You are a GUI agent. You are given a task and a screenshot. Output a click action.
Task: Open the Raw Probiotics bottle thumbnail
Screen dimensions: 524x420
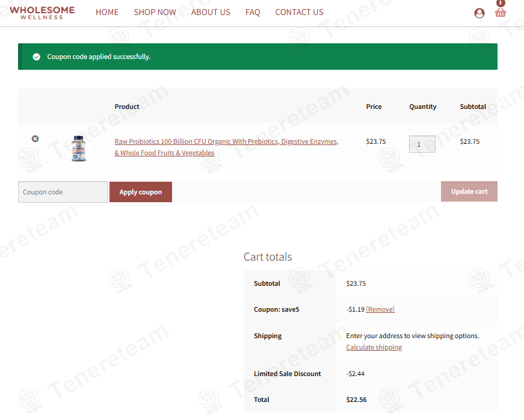(79, 147)
